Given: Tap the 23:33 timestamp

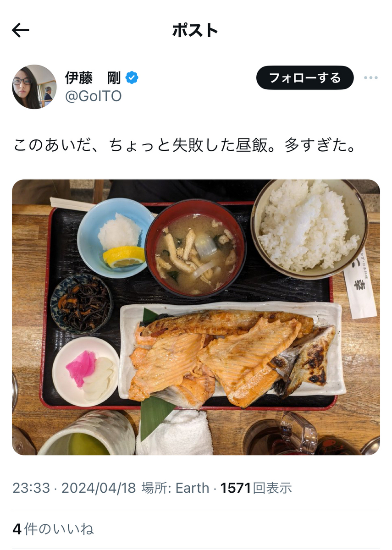Looking at the screenshot, I should pyautogui.click(x=31, y=488).
